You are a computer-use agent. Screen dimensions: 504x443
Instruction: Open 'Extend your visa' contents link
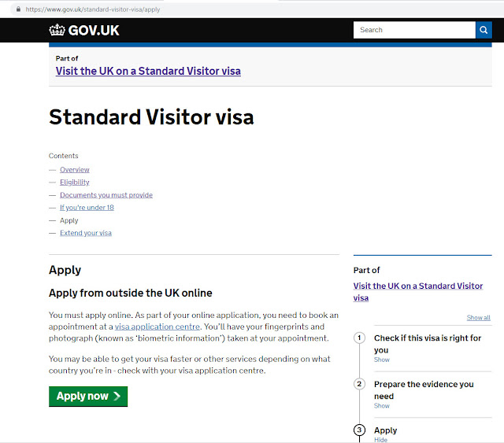click(86, 233)
